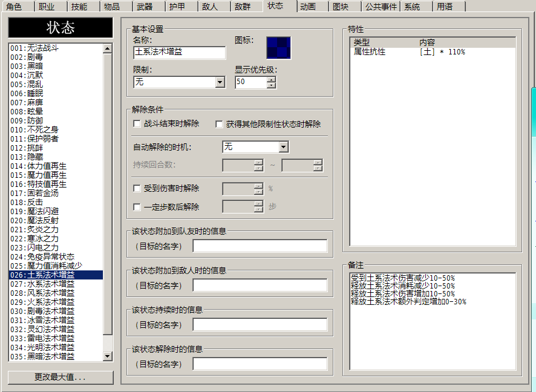Select state 035:黑暗法术增益

[56, 356]
